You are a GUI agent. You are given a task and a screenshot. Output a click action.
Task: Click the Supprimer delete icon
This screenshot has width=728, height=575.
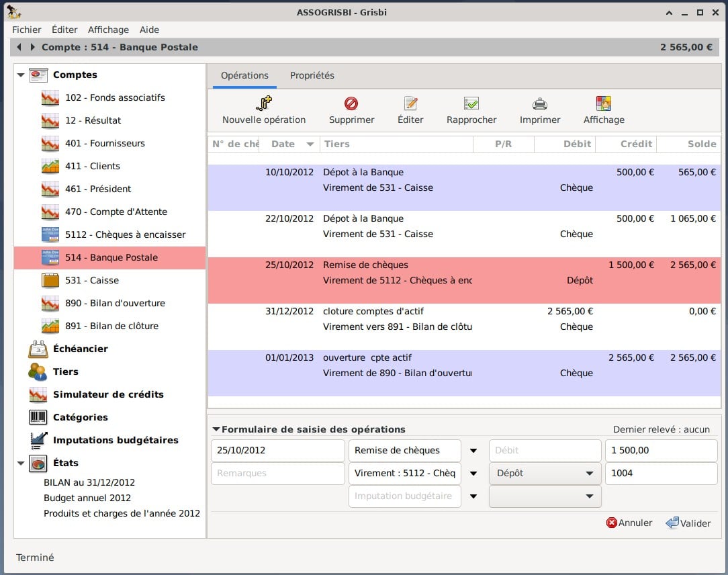351,103
